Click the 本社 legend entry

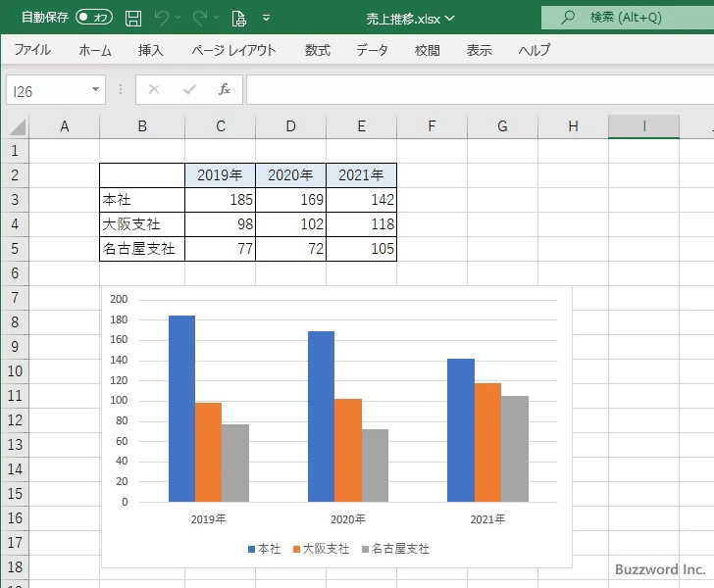pos(265,549)
